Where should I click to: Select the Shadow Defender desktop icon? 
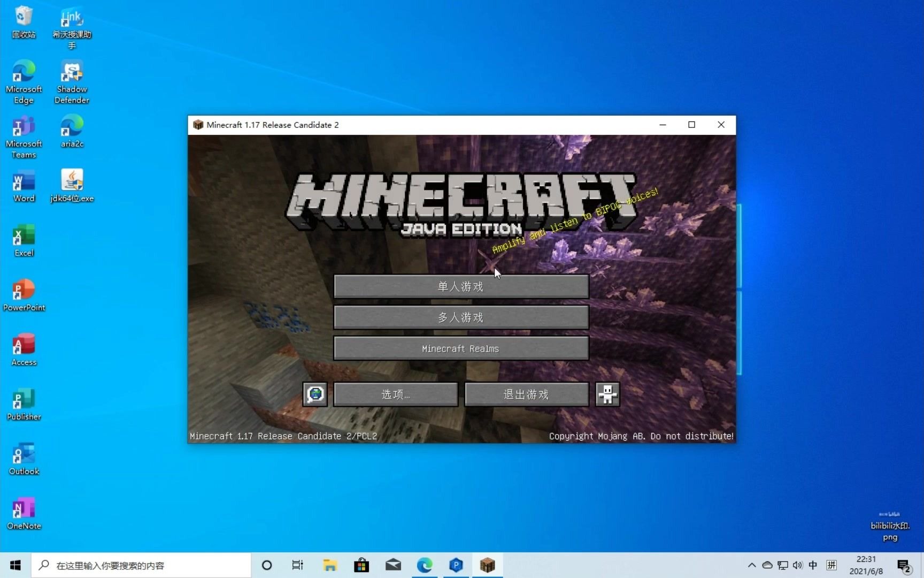click(72, 82)
